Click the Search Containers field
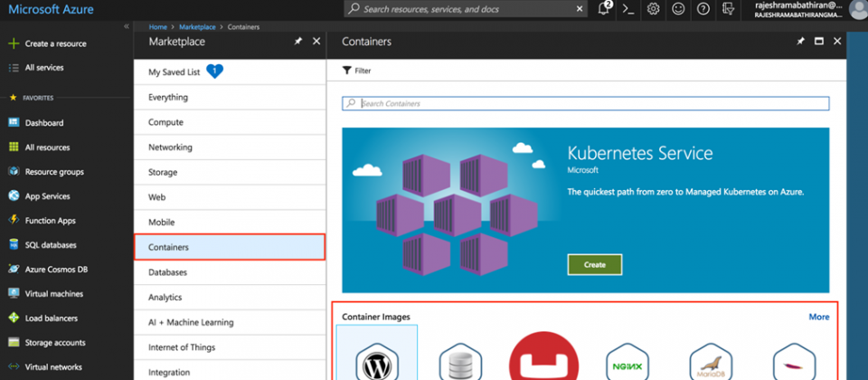This screenshot has width=868, height=380. click(x=586, y=103)
